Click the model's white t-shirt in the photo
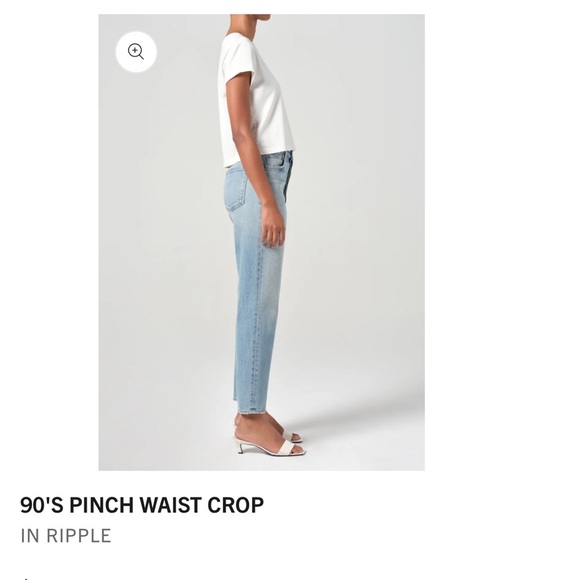This screenshot has height=580, width=580. pos(257,101)
